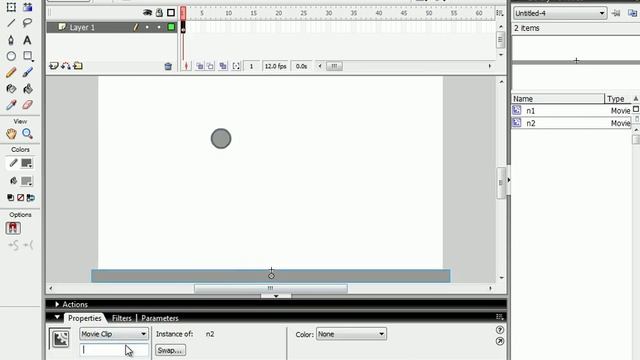Select the Oval tool
Viewport: 640px width, 360px height.
pos(11,56)
